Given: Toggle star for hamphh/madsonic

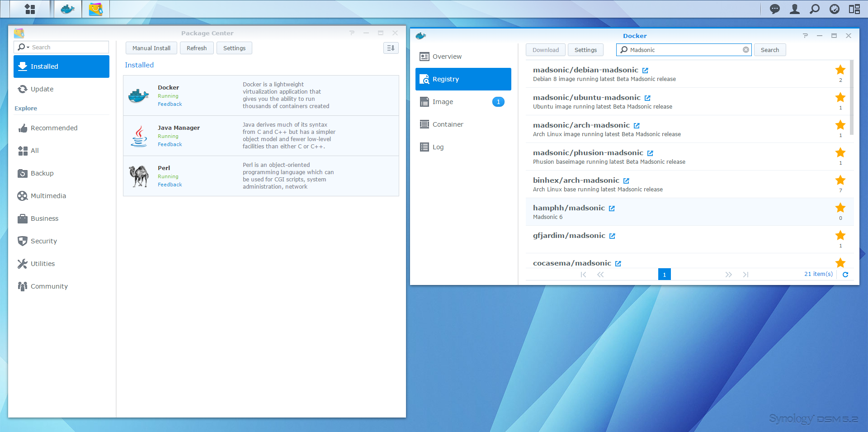Looking at the screenshot, I should coord(840,208).
